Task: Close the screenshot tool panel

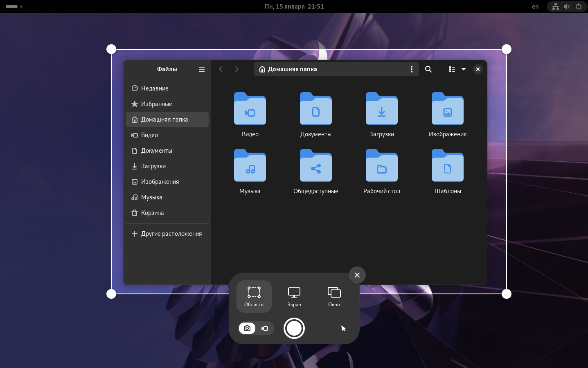Action: tap(357, 275)
